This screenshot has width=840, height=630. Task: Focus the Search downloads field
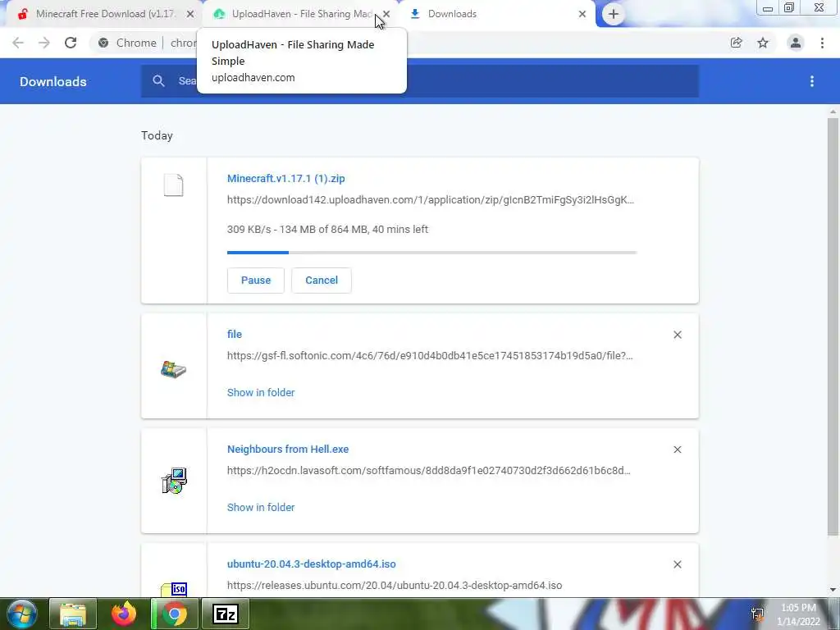coord(420,81)
